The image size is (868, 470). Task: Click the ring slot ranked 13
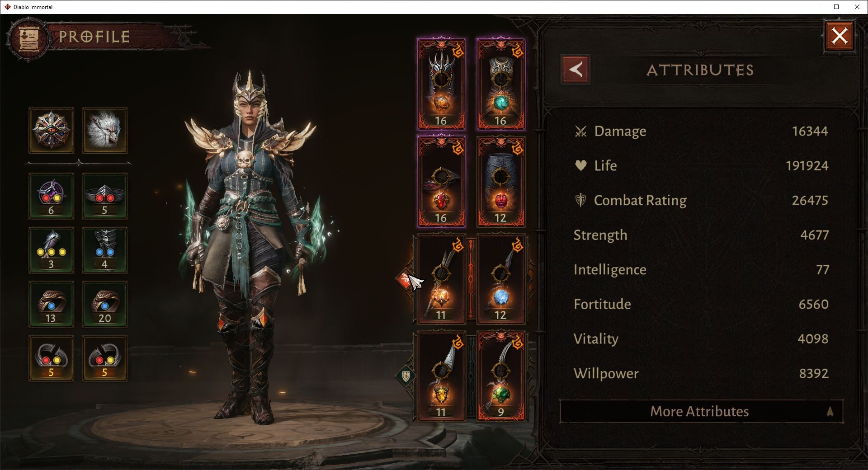(51, 304)
